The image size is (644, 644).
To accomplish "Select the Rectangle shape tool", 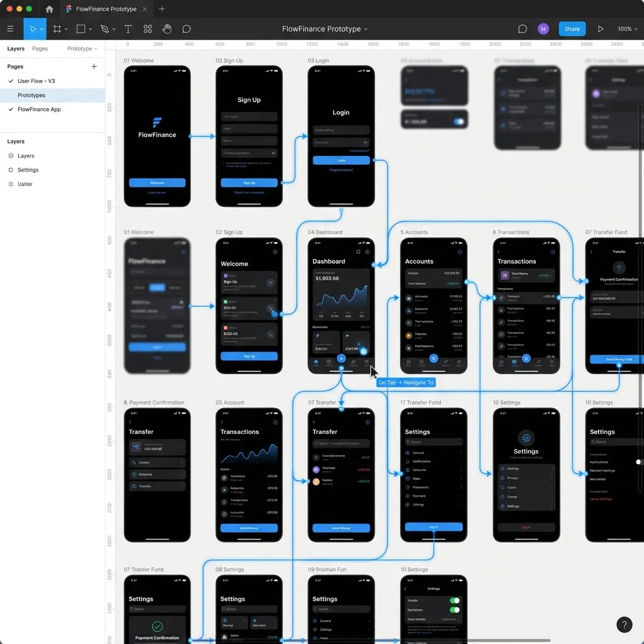I will click(x=81, y=29).
